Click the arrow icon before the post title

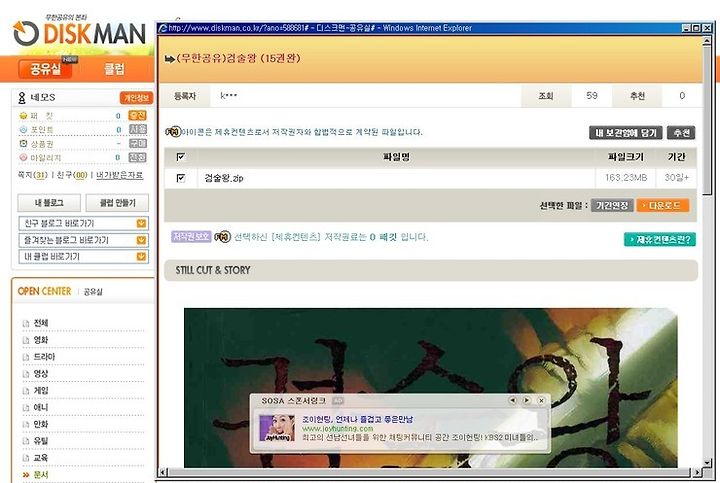[169, 59]
